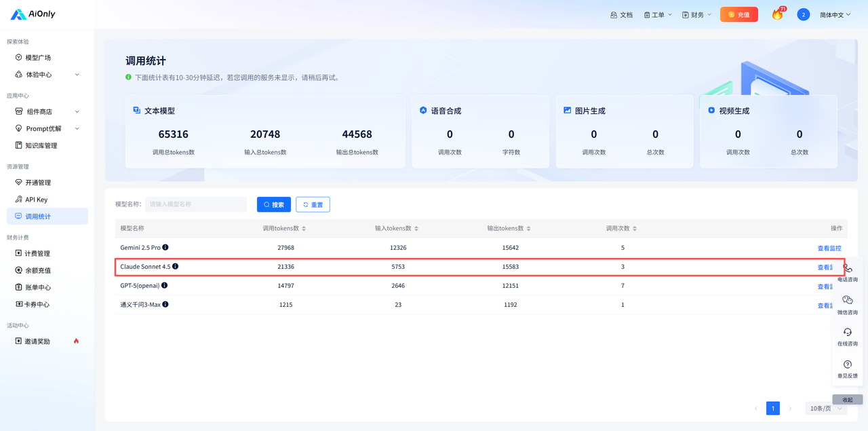Click the Claude Sonnet 4.5 model name
Screen dimensions: 868x431
(x=145, y=267)
